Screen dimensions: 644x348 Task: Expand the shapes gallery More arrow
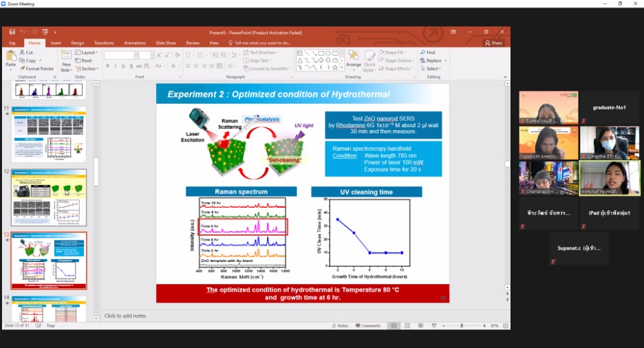(x=341, y=67)
